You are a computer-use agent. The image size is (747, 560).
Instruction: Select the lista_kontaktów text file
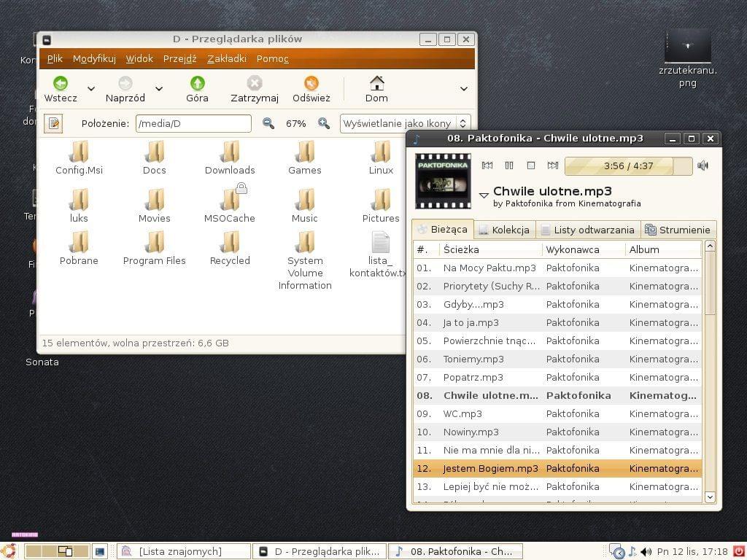(x=379, y=254)
